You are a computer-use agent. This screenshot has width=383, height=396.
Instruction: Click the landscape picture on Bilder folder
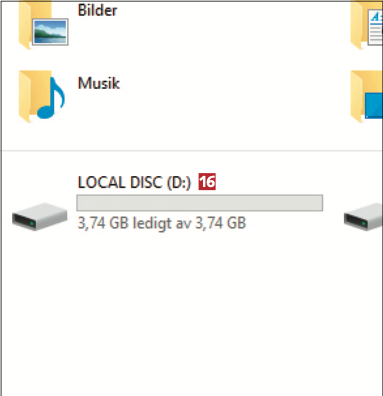pyautogui.click(x=50, y=32)
